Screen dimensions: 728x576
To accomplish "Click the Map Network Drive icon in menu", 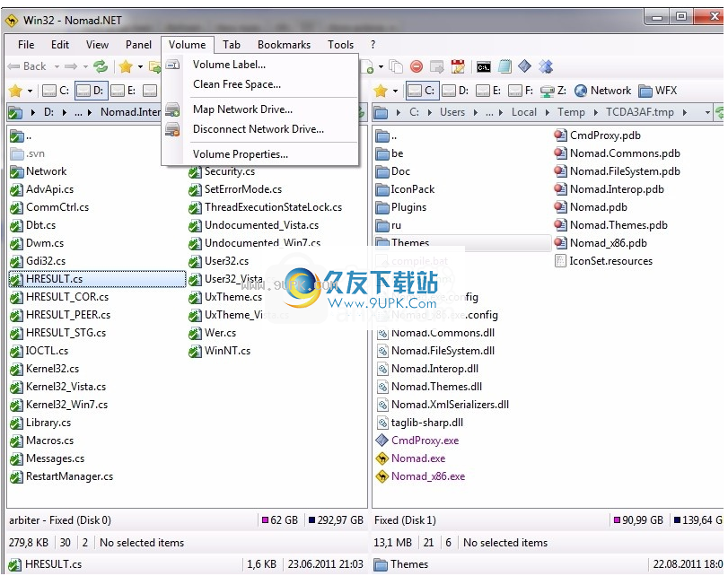I will 172,109.
